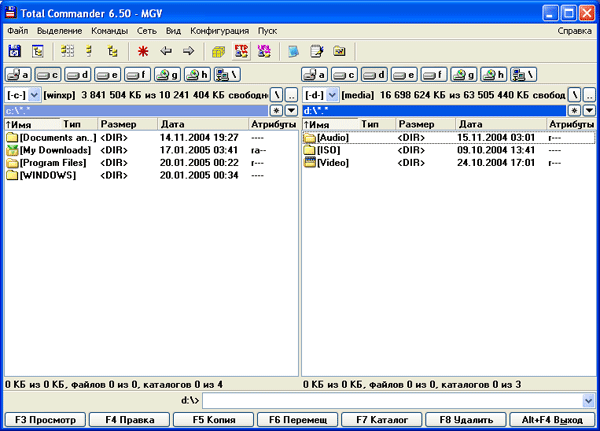Toggle drive d button in left panel
Viewport: 600px width, 431px height.
pos(78,75)
